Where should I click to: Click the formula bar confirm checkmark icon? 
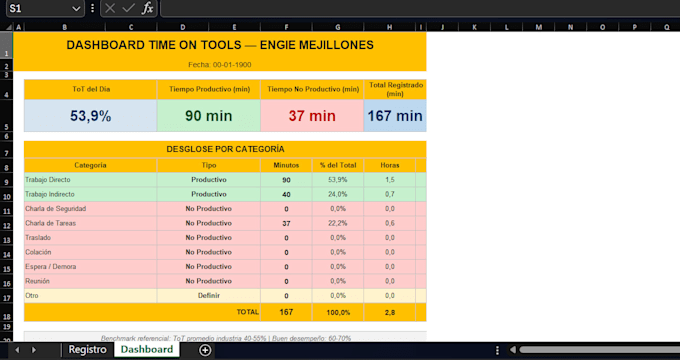(x=128, y=8)
